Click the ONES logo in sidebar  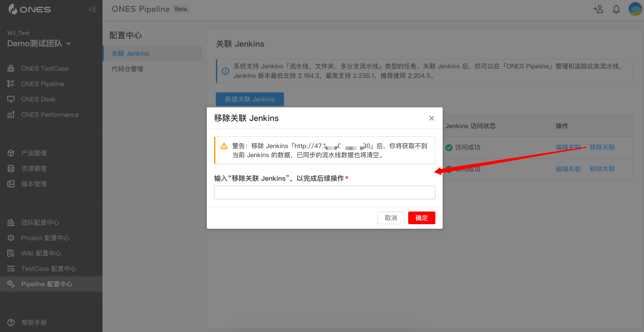click(x=29, y=9)
